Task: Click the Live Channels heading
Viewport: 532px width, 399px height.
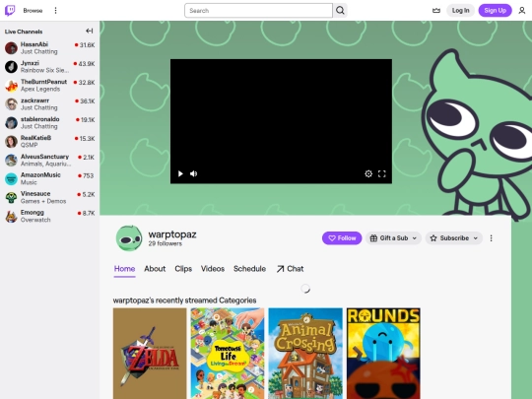Action: coord(24,32)
